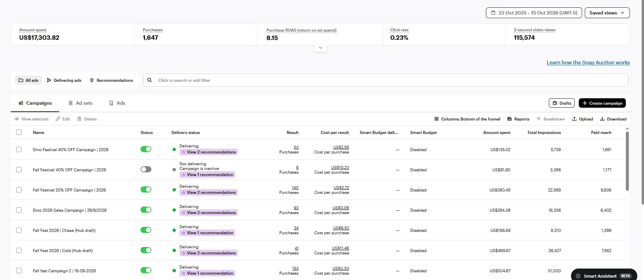Click the All ads folder icon
This screenshot has width=644, height=280.
coord(21,80)
